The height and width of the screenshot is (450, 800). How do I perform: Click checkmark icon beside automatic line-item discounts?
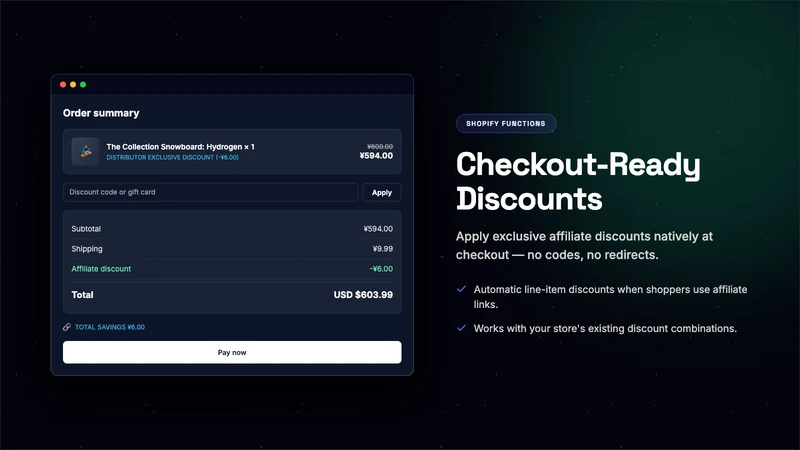pyautogui.click(x=461, y=289)
